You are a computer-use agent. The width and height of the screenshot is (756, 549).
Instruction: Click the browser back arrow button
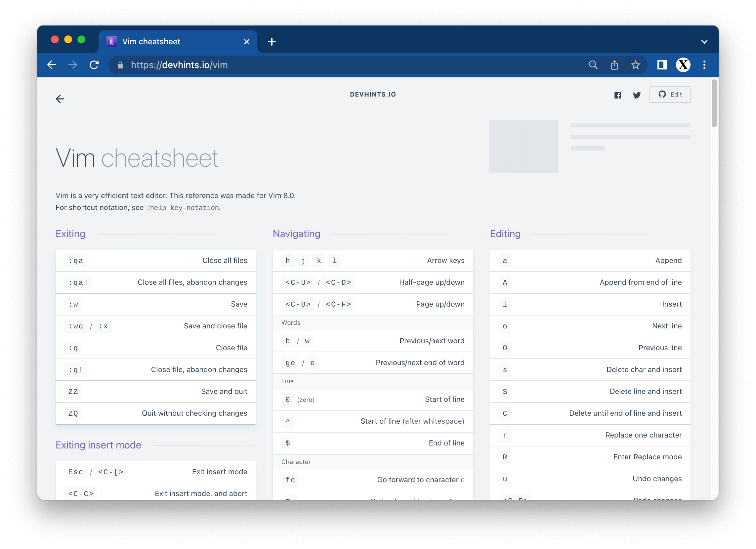click(52, 65)
